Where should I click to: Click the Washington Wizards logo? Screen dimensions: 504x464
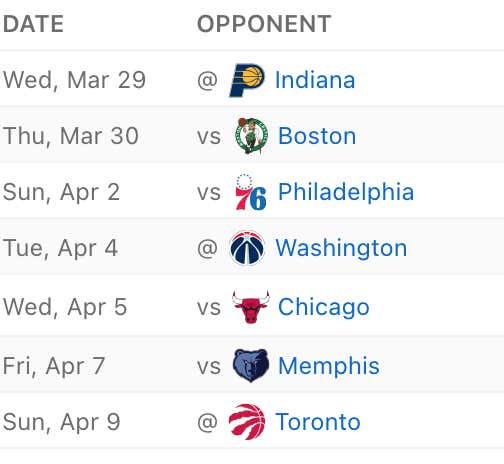247,248
